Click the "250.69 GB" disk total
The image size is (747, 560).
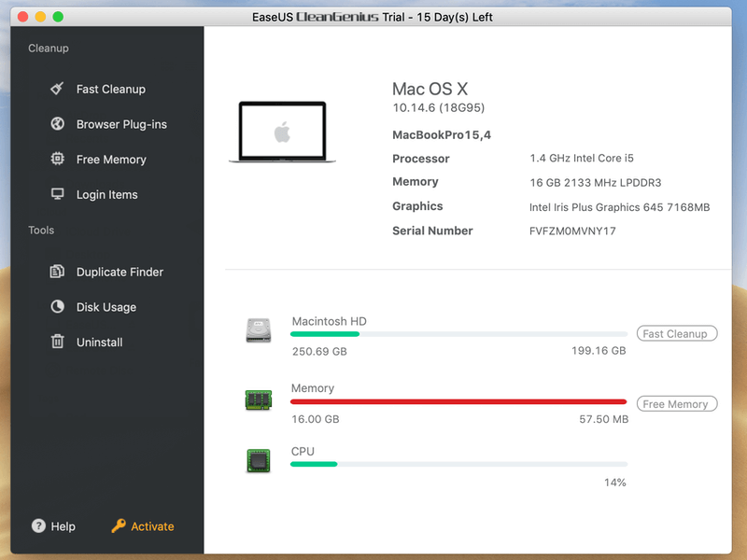(x=319, y=352)
